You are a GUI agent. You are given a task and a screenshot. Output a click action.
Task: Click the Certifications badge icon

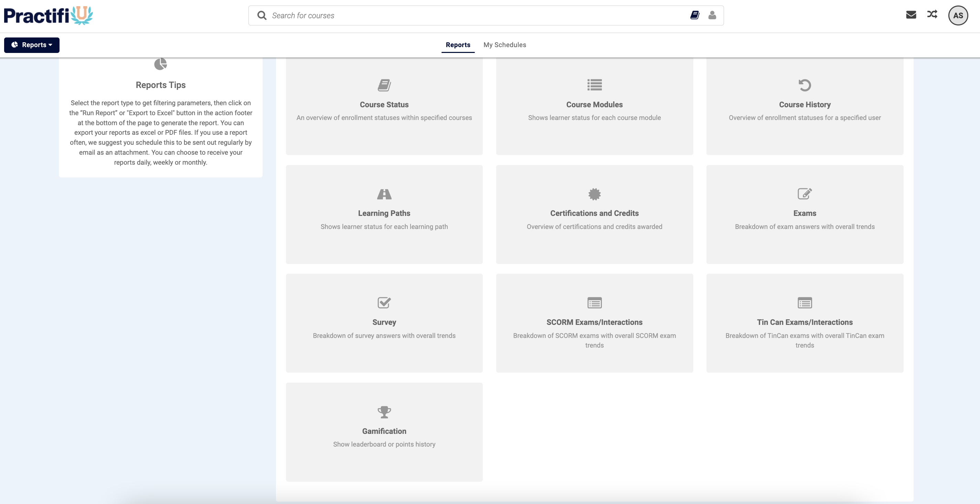pyautogui.click(x=594, y=194)
